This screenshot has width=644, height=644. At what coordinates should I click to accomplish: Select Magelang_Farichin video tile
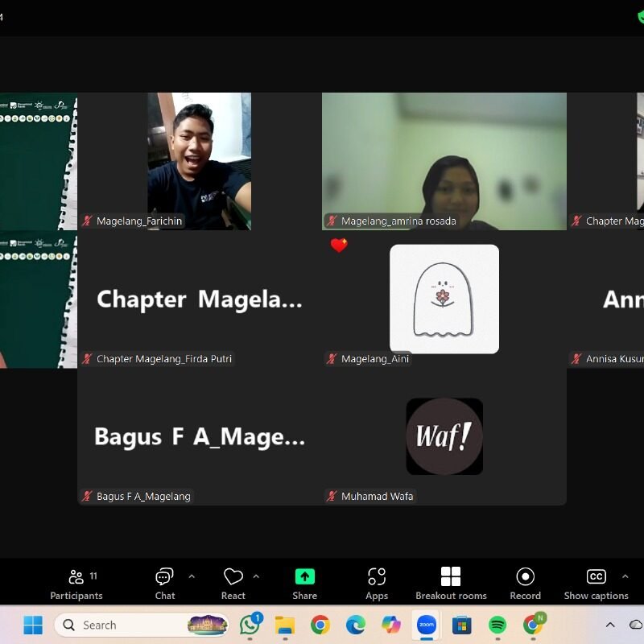199,161
